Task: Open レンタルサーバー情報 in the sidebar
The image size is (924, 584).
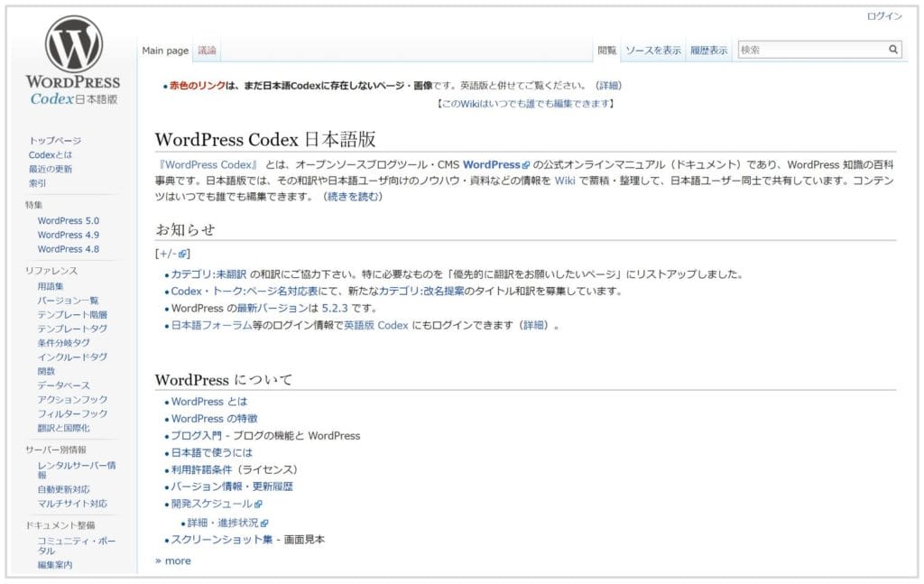Action: click(x=77, y=469)
